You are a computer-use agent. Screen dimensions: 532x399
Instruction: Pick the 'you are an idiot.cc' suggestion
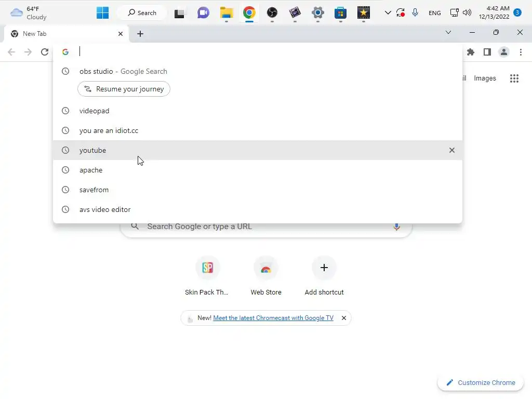258,130
